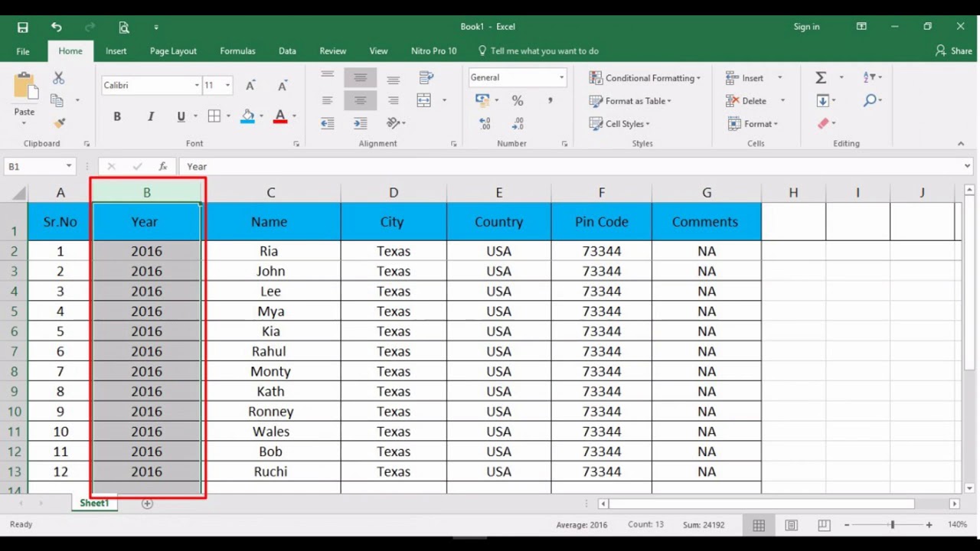Toggle Italic formatting
The image size is (980, 551).
tap(151, 116)
